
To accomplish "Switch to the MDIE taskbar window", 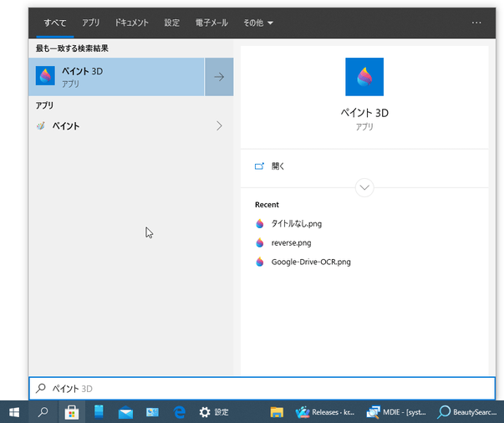I will click(396, 412).
